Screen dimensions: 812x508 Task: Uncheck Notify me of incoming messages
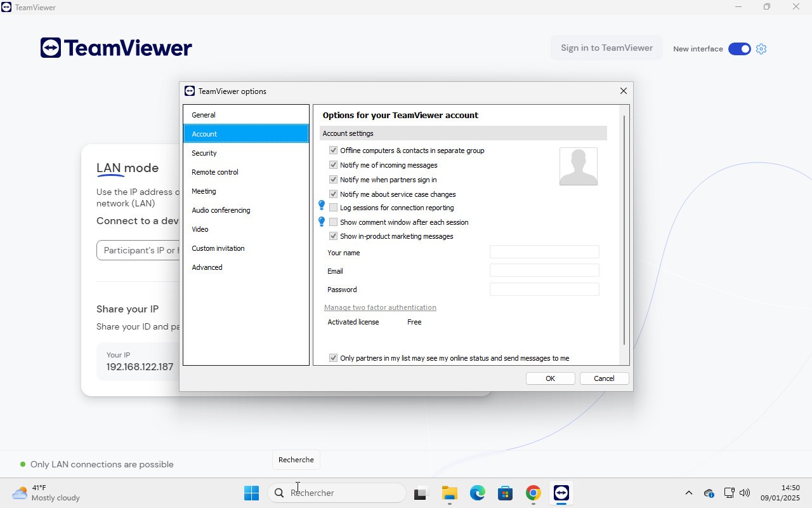(333, 165)
